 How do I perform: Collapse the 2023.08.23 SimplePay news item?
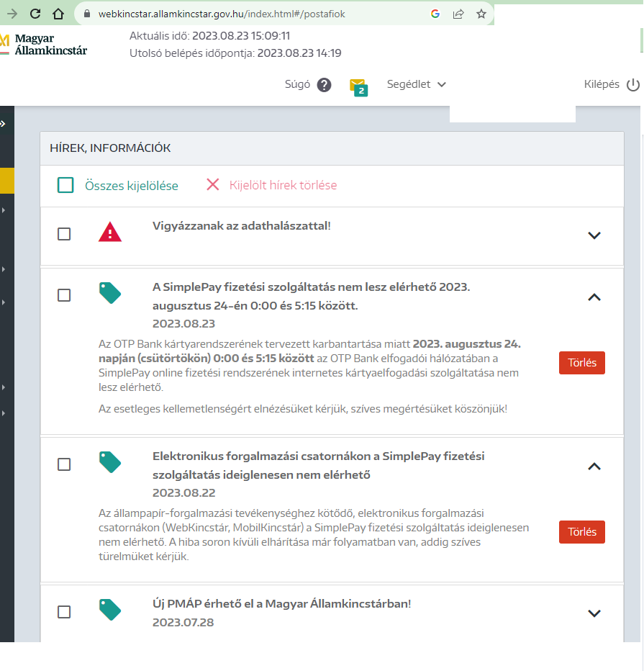coord(594,297)
